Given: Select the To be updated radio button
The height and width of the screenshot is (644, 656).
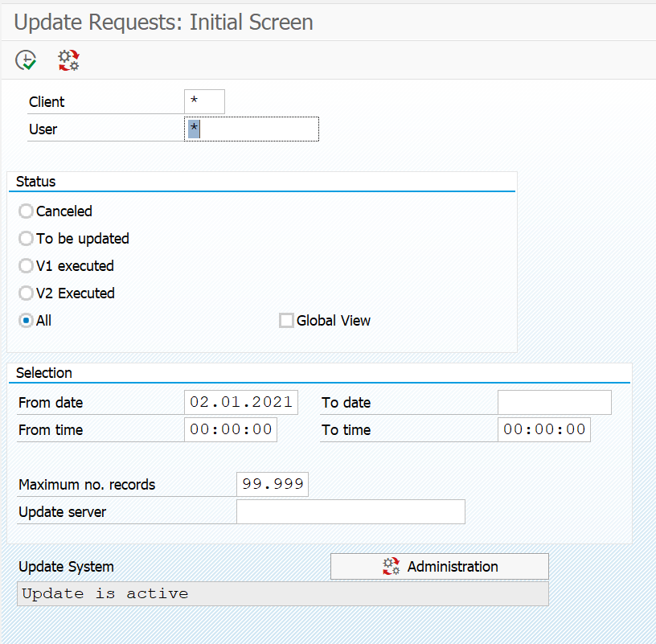Looking at the screenshot, I should click(26, 239).
